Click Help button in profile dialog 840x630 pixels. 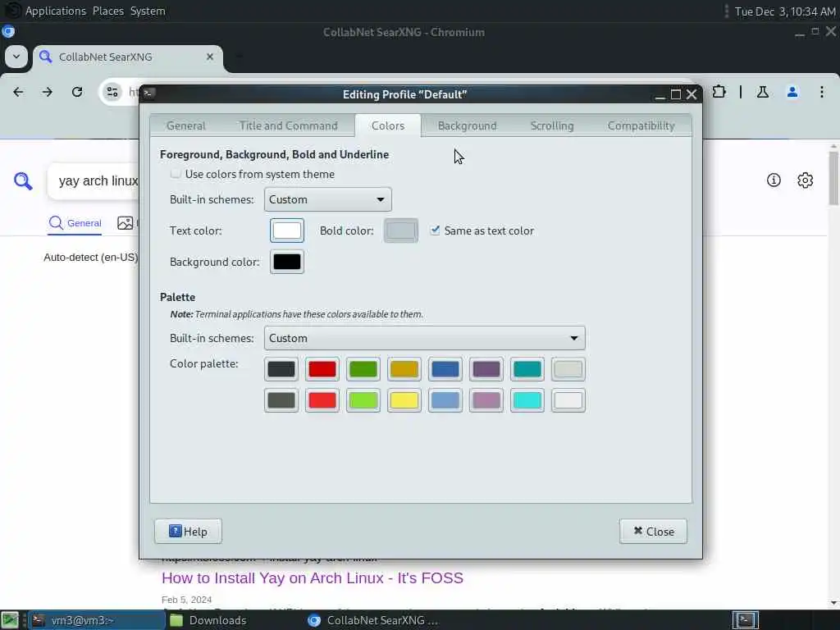(188, 532)
